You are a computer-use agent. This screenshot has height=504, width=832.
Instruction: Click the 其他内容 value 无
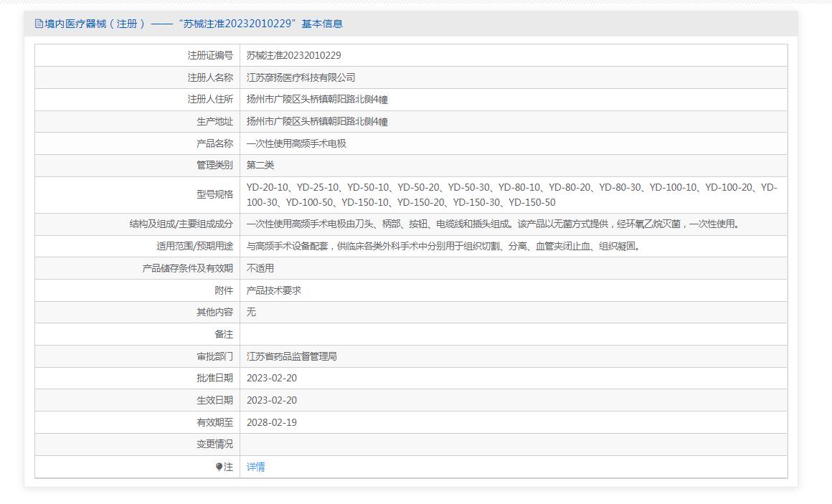point(251,312)
